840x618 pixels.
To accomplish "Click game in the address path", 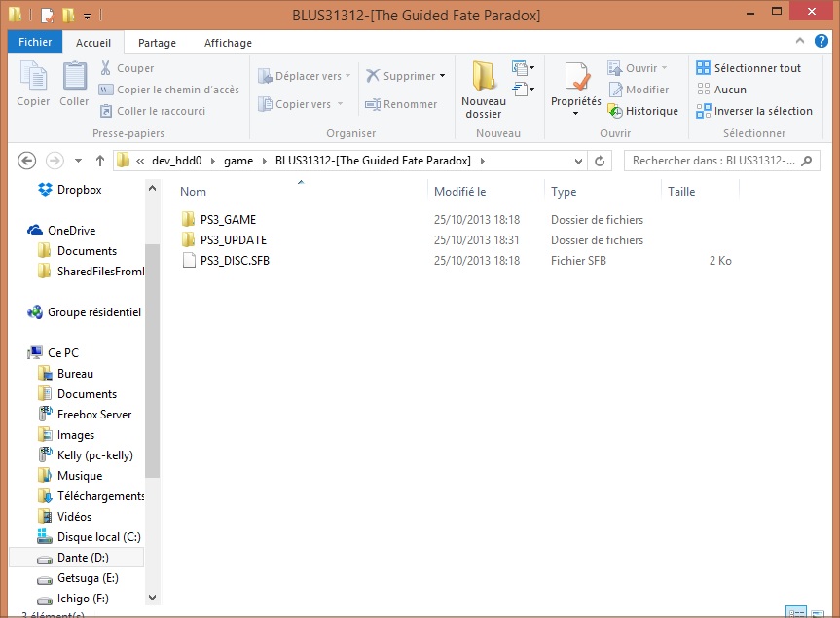I will [x=238, y=161].
